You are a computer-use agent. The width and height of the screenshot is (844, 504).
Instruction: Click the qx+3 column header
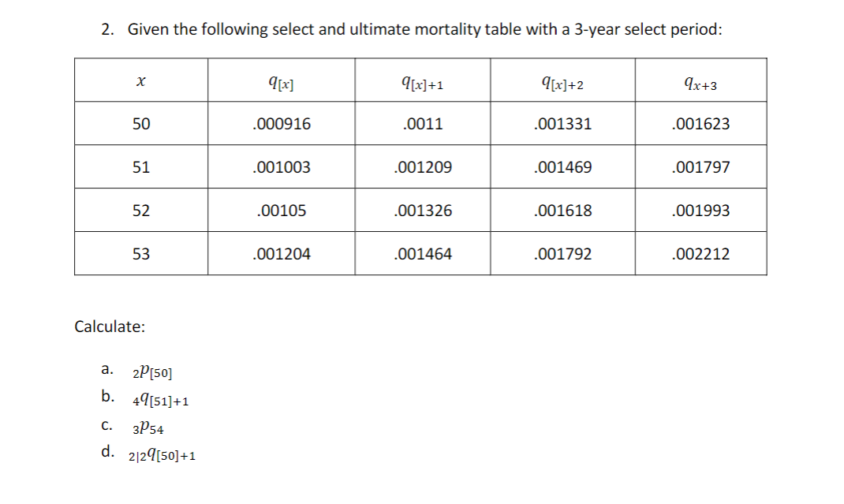point(700,80)
